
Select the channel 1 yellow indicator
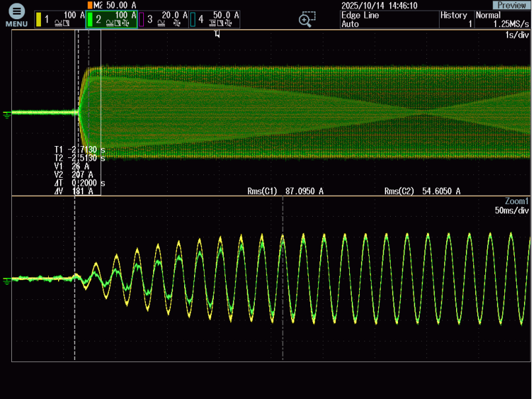(40, 20)
